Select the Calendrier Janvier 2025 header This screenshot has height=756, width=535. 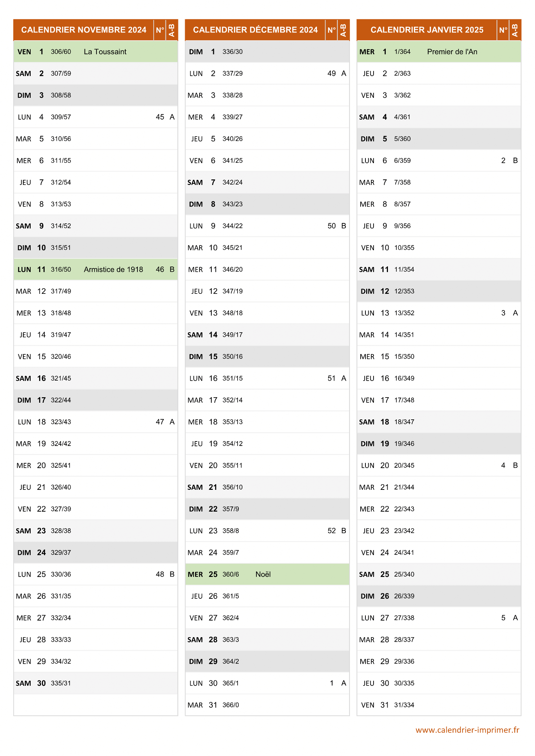(427, 30)
